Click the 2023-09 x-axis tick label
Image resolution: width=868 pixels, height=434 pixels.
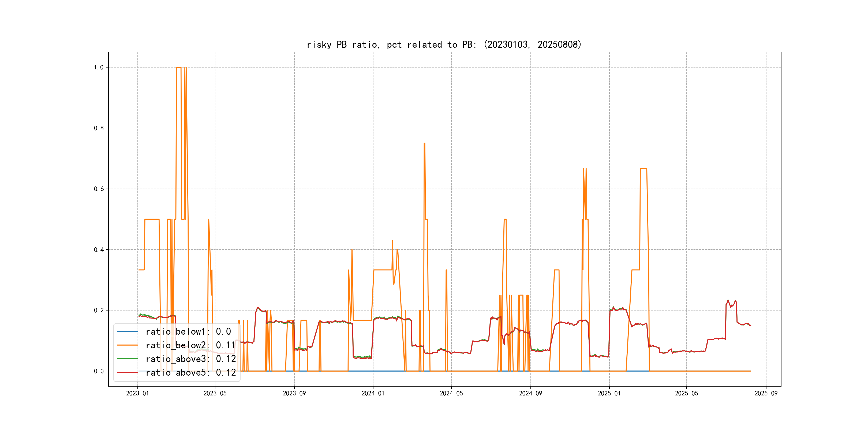294,393
